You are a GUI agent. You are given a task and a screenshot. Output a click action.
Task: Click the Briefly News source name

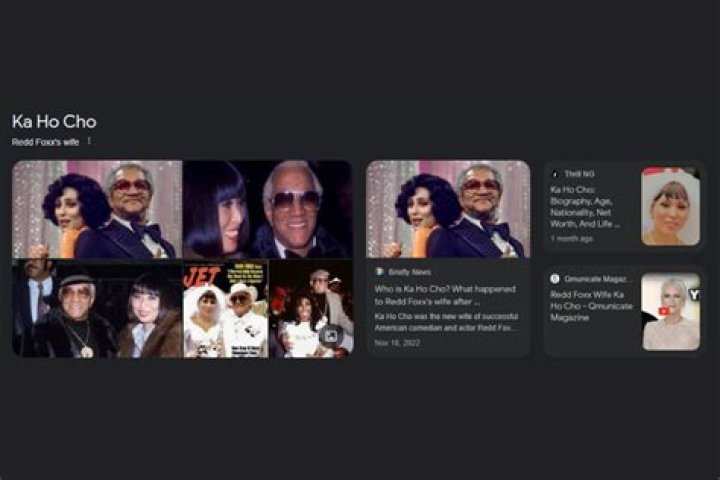click(x=410, y=272)
